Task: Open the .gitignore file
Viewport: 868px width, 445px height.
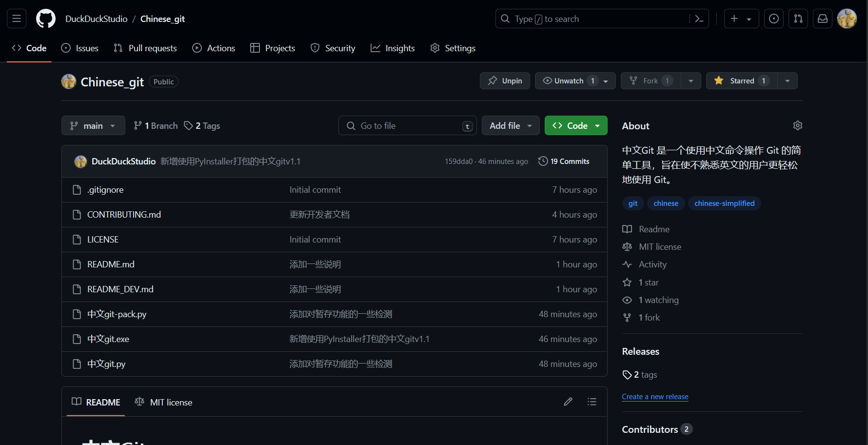Action: 105,190
